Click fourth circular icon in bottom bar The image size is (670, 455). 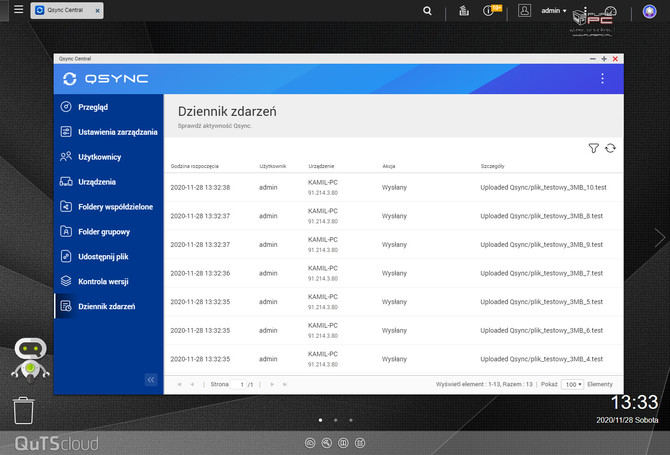pyautogui.click(x=360, y=443)
